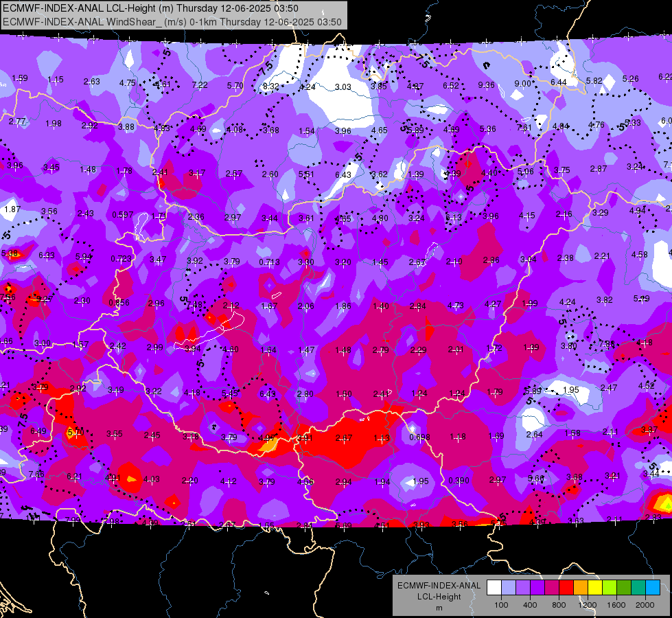This screenshot has height=618, width=672.
Task: Click the grid value 7.22
Action: (200, 85)
